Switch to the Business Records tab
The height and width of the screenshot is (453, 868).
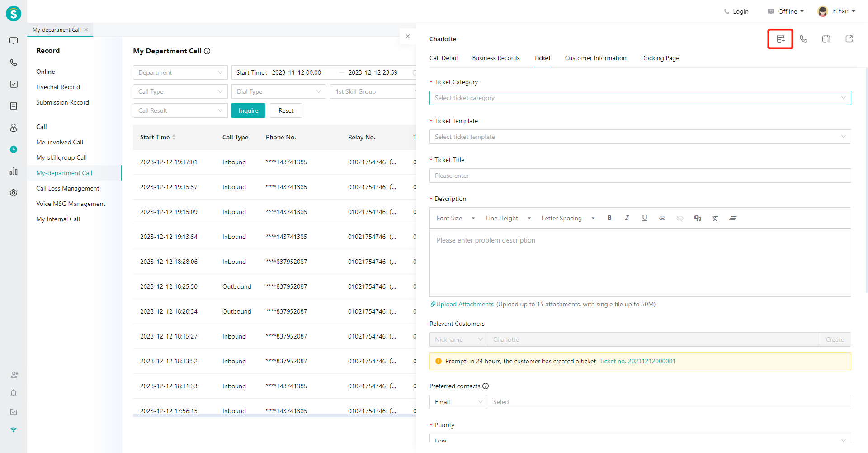tap(496, 58)
